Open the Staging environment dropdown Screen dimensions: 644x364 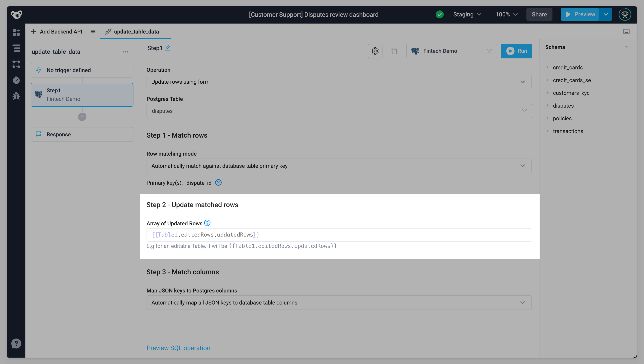pos(467,14)
